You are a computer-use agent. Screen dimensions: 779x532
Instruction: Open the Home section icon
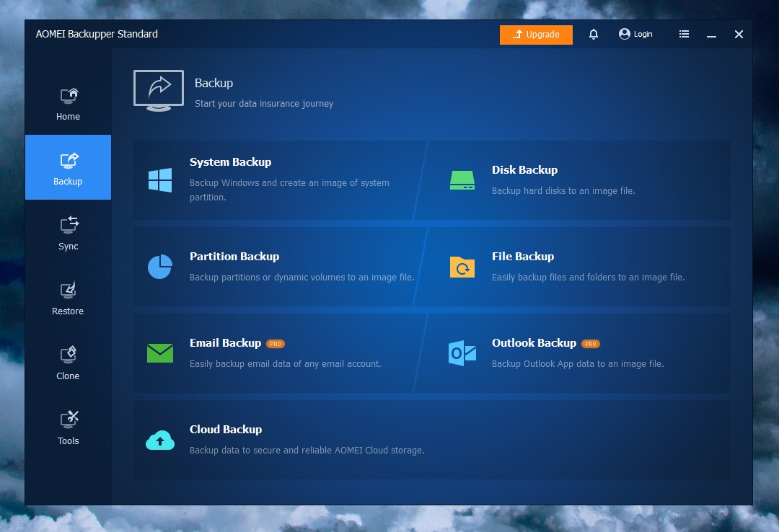click(69, 95)
